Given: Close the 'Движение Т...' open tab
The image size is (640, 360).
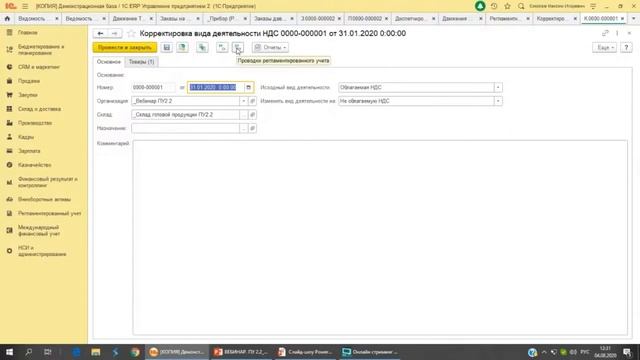Looking at the screenshot, I should click(151, 19).
